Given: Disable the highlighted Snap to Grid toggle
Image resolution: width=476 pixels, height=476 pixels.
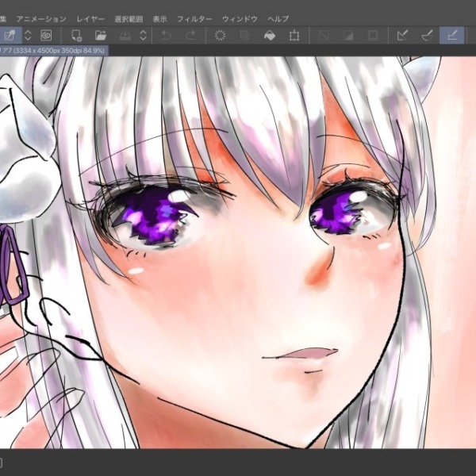Looking at the screenshot, I should (452, 36).
